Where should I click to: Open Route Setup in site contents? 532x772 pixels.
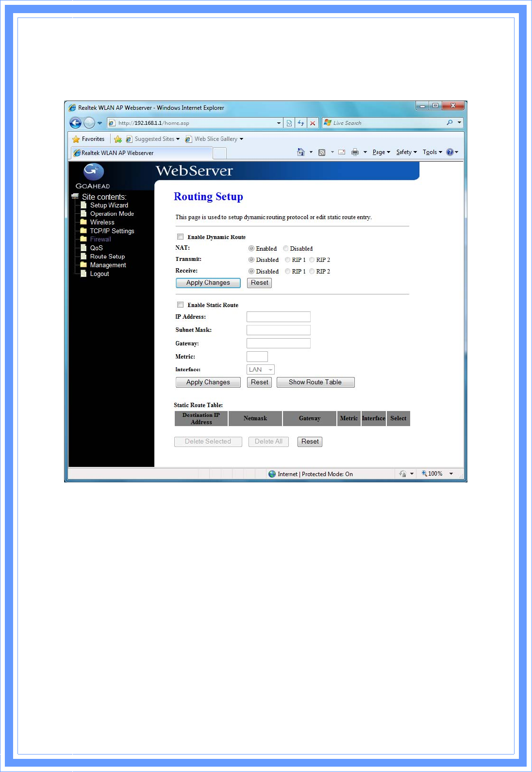(x=107, y=257)
